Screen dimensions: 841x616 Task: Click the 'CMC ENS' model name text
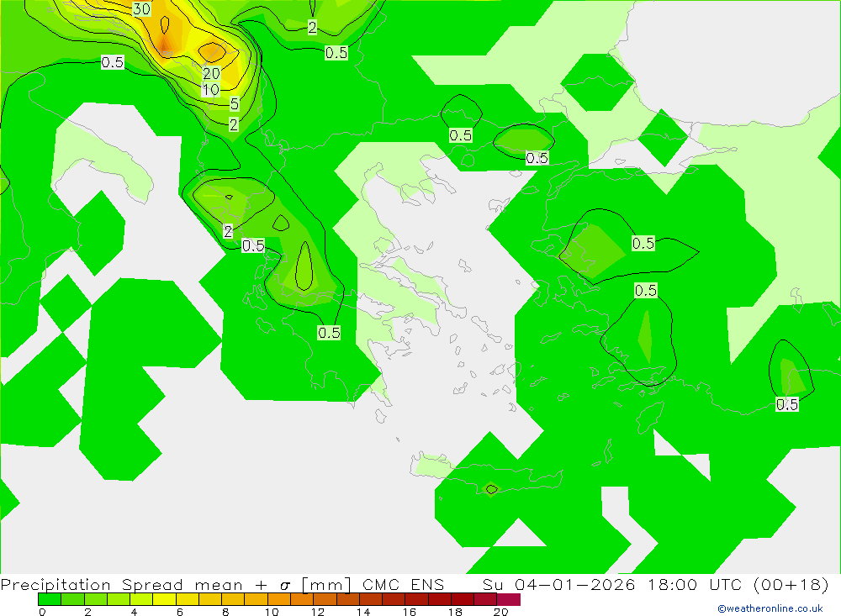click(404, 584)
